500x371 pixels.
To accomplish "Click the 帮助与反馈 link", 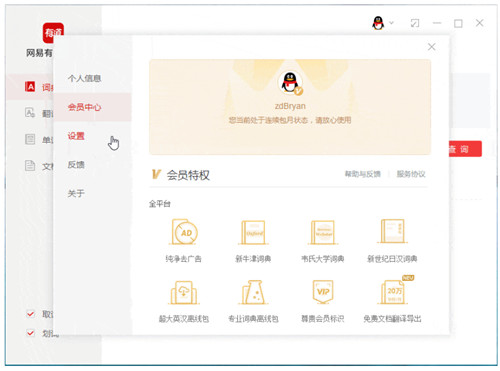I will tap(363, 174).
